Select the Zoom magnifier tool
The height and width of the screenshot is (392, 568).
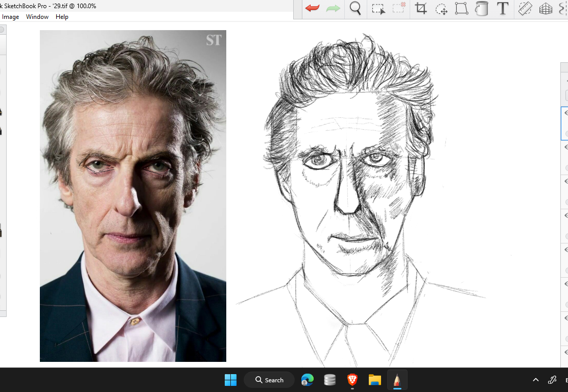click(356, 8)
